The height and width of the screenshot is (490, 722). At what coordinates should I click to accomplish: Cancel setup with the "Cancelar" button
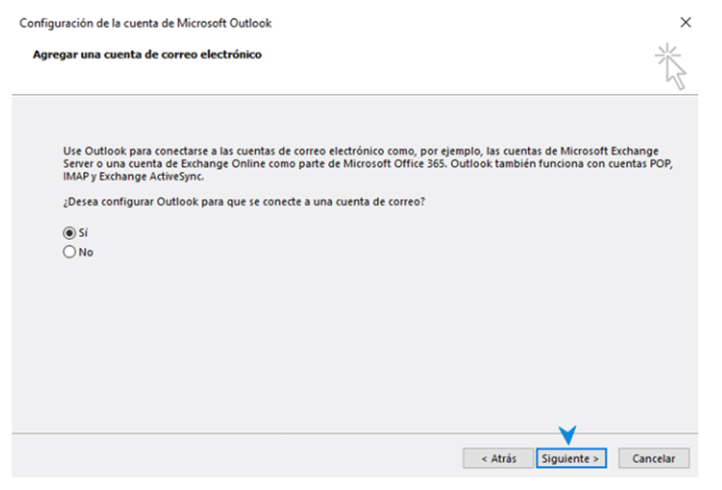[x=654, y=458]
